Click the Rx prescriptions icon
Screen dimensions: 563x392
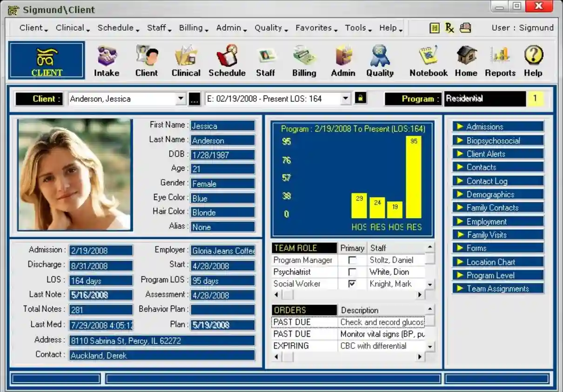pyautogui.click(x=449, y=28)
